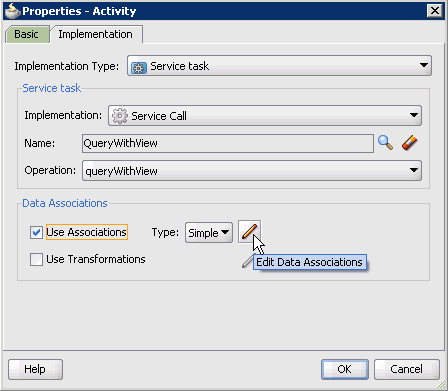Screen dimensions: 448x391
Task: Click the eraser clear icon next to Name
Action: click(410, 143)
